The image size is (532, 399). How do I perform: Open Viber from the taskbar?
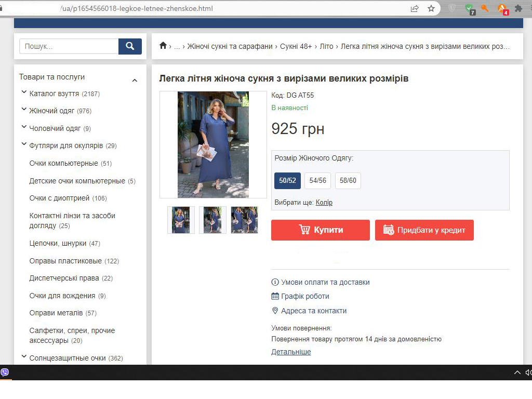(x=5, y=372)
